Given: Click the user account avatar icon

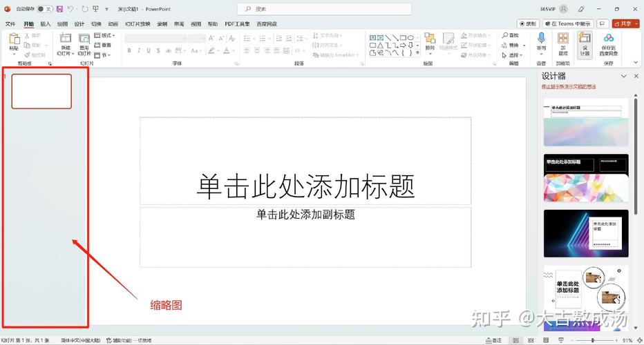Looking at the screenshot, I should coord(564,8).
